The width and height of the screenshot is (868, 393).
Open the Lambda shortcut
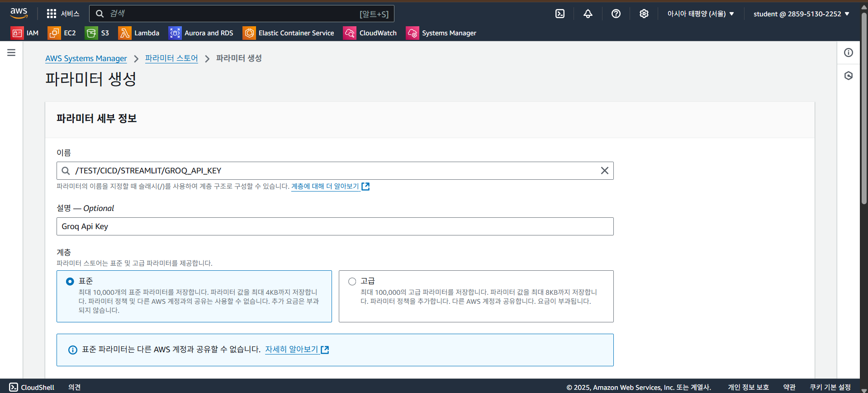[x=139, y=33]
